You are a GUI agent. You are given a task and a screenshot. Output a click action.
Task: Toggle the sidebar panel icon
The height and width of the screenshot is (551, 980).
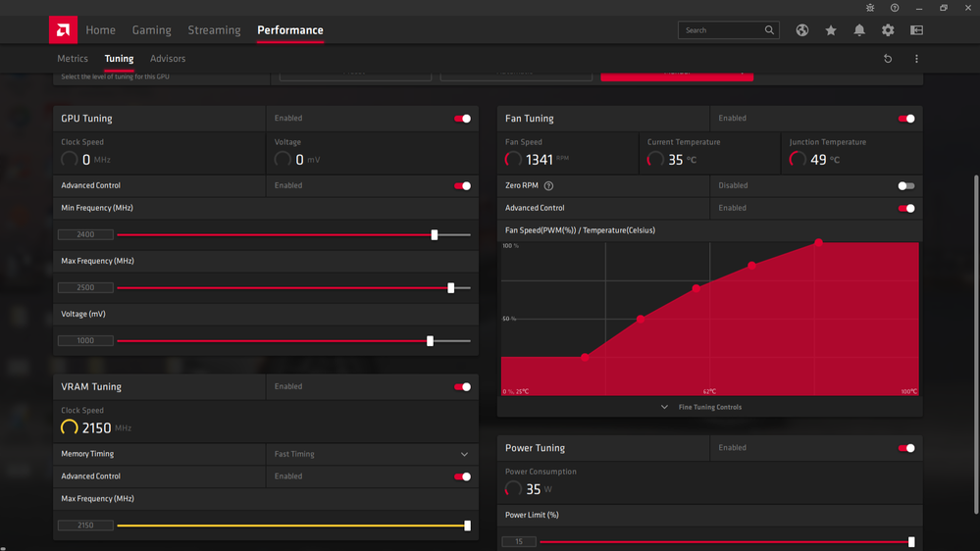(x=917, y=30)
